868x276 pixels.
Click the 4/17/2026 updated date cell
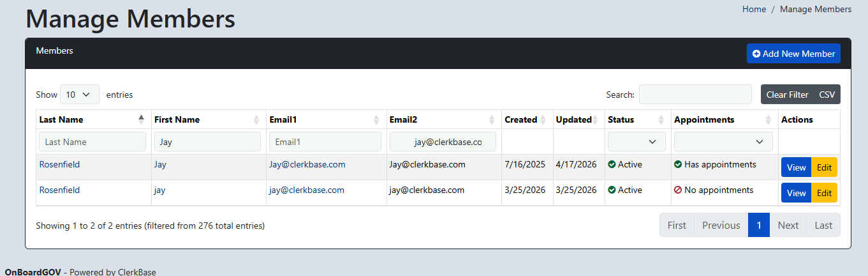point(578,167)
